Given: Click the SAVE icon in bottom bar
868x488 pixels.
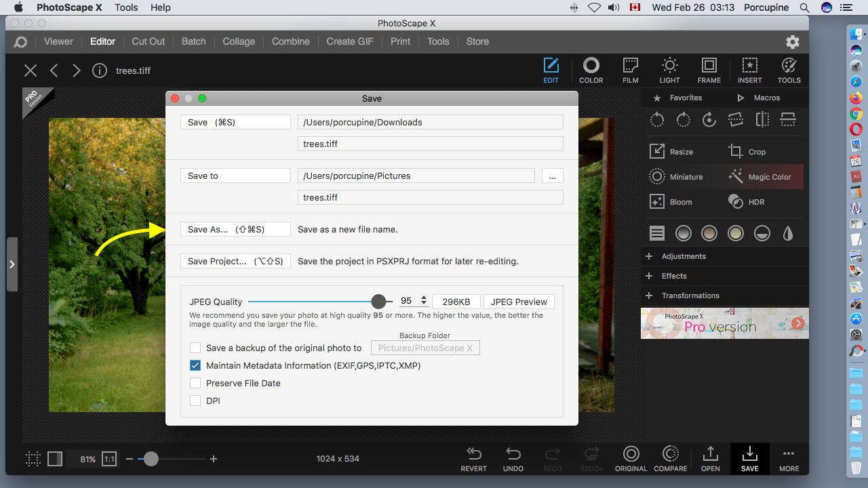Looking at the screenshot, I should (750, 459).
